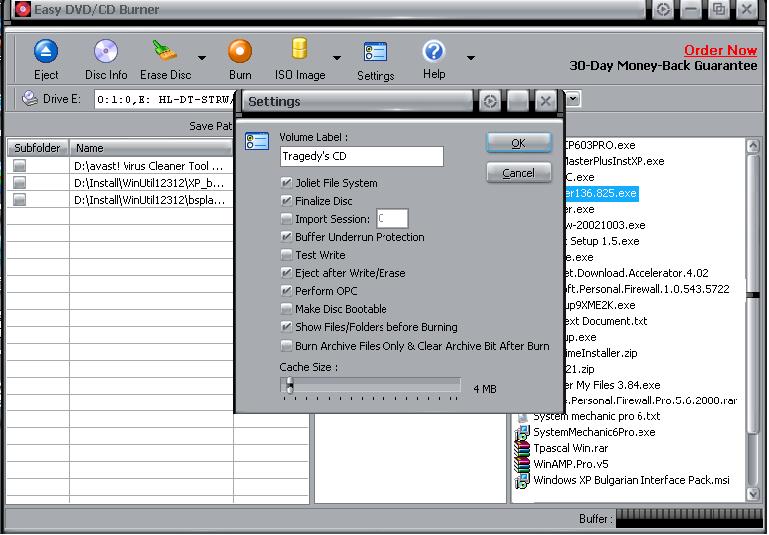Click the drive identifier field

tap(166, 100)
